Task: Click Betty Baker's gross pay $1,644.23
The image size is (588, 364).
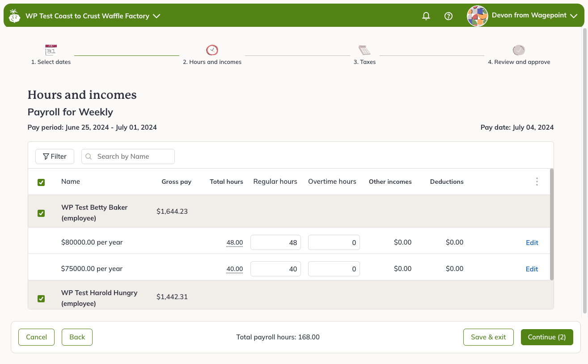Action: pos(172,212)
